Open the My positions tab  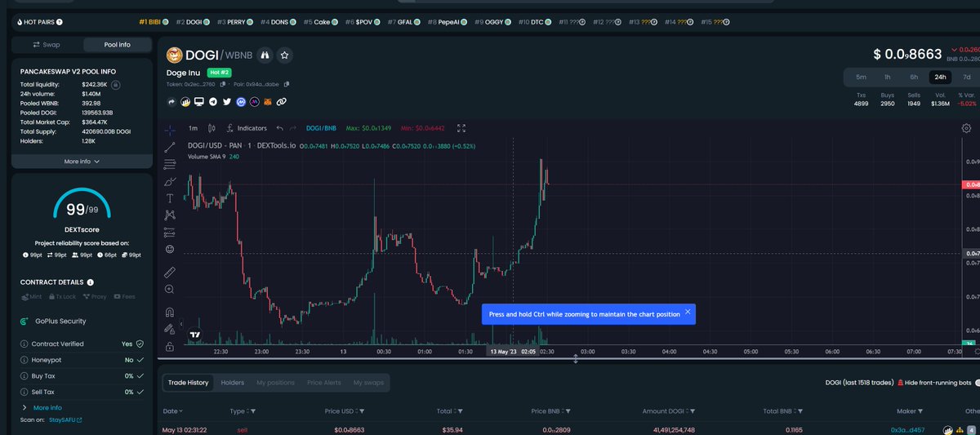tap(275, 382)
